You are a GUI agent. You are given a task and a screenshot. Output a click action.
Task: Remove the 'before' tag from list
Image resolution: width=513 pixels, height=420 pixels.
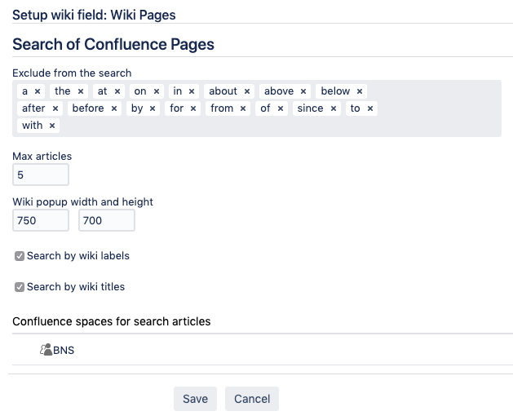pyautogui.click(x=114, y=108)
